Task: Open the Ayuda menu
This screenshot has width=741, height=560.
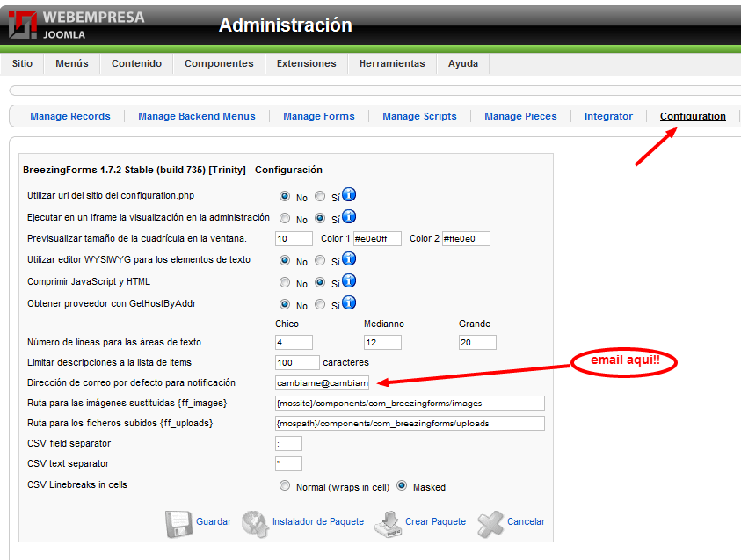Action: [463, 63]
